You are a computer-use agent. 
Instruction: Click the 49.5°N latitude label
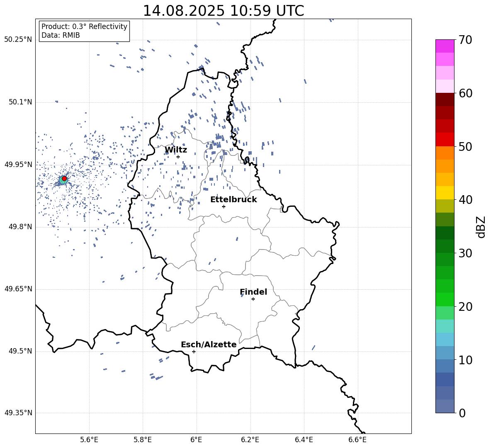click(x=20, y=351)
